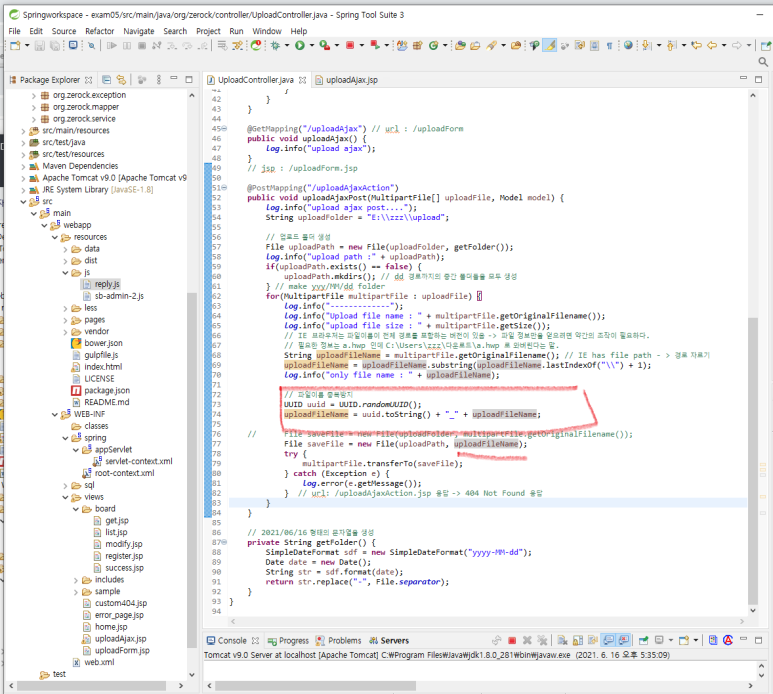Open the Window menu
The image size is (773, 694).
pos(267,31)
